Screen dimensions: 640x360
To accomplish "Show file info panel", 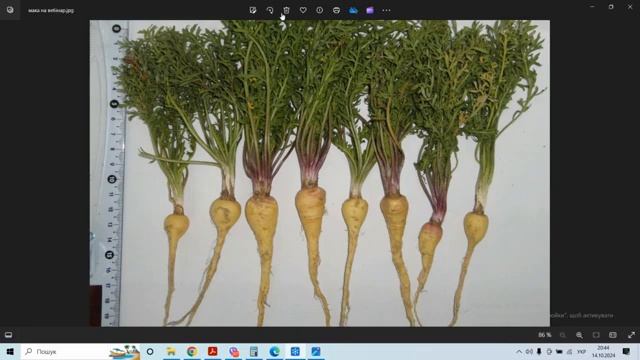I will click(320, 10).
